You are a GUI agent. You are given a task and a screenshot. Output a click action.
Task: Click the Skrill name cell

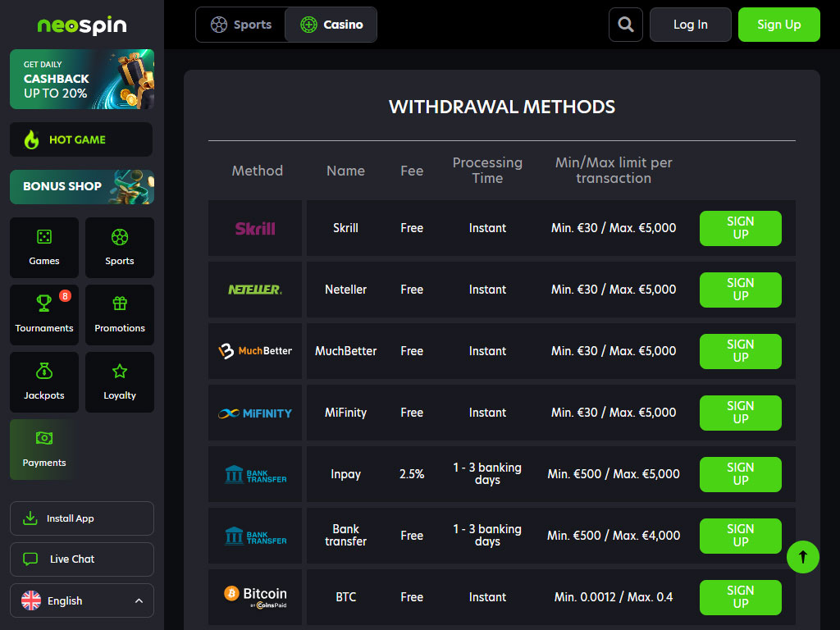click(x=345, y=228)
